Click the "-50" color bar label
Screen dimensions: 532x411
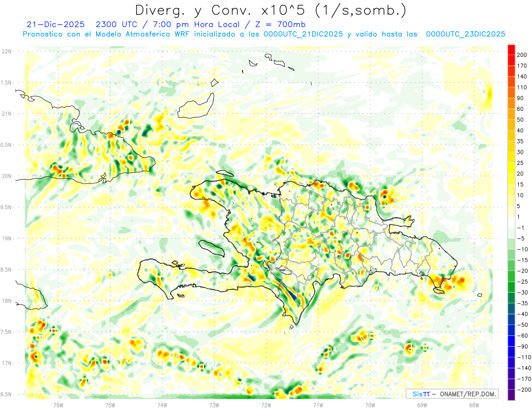[x=522, y=325]
